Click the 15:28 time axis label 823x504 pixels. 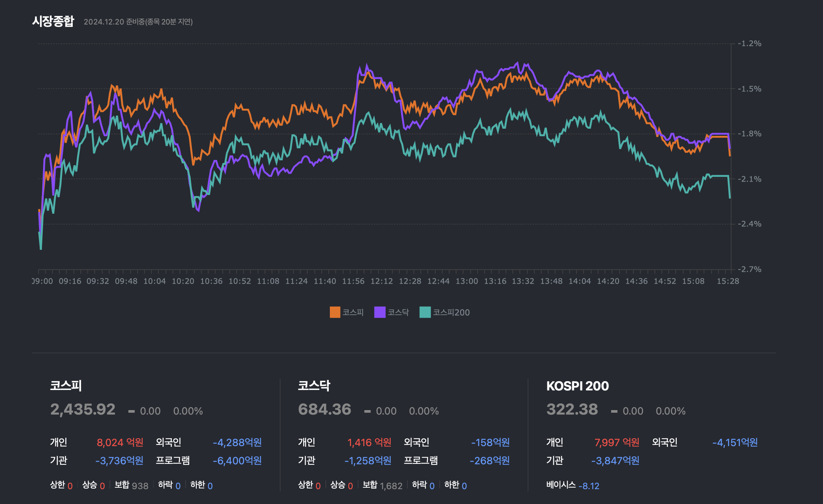728,281
